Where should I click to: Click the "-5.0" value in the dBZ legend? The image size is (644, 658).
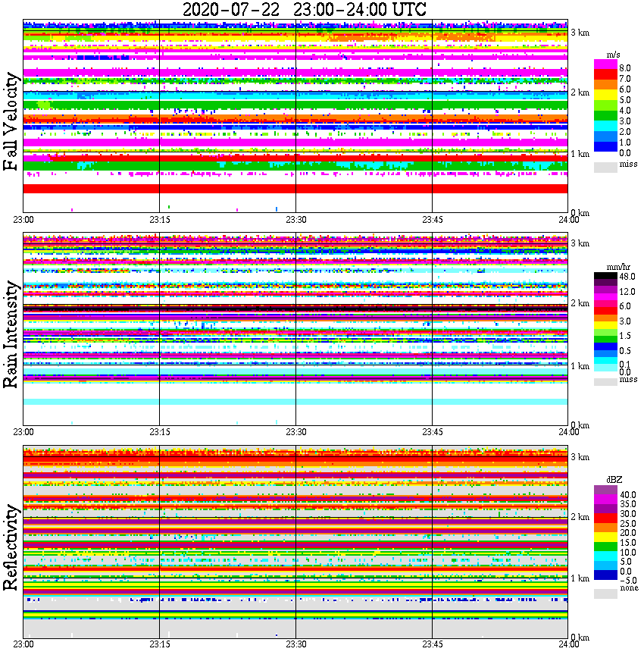click(x=628, y=581)
